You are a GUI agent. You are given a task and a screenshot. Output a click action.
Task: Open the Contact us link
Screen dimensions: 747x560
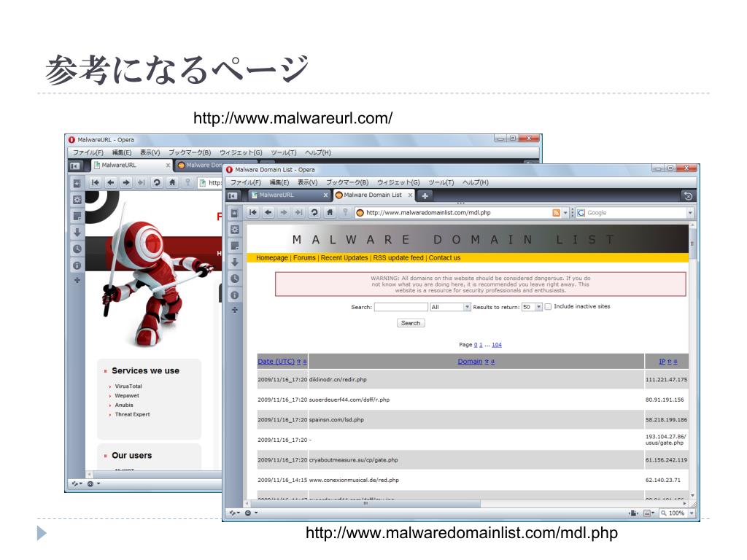pos(444,257)
